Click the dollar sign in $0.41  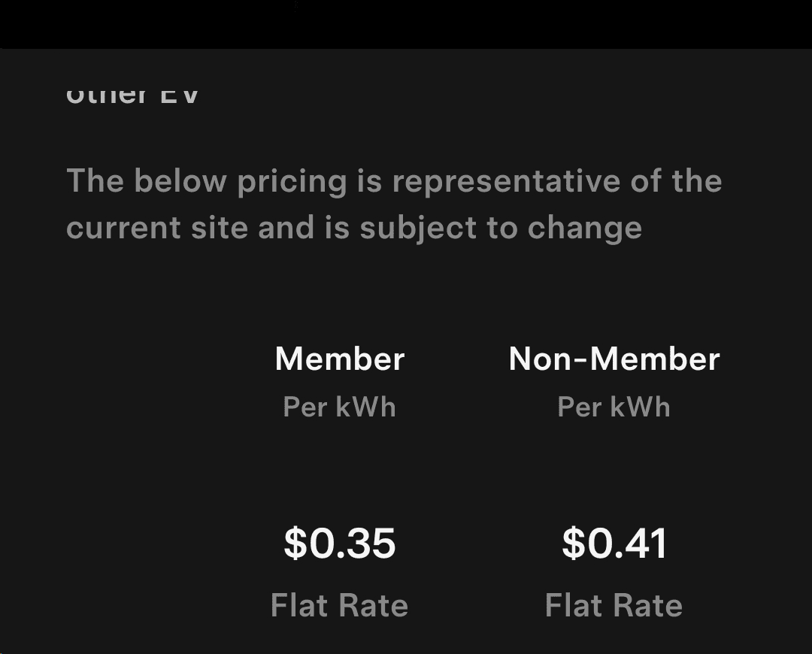(573, 543)
